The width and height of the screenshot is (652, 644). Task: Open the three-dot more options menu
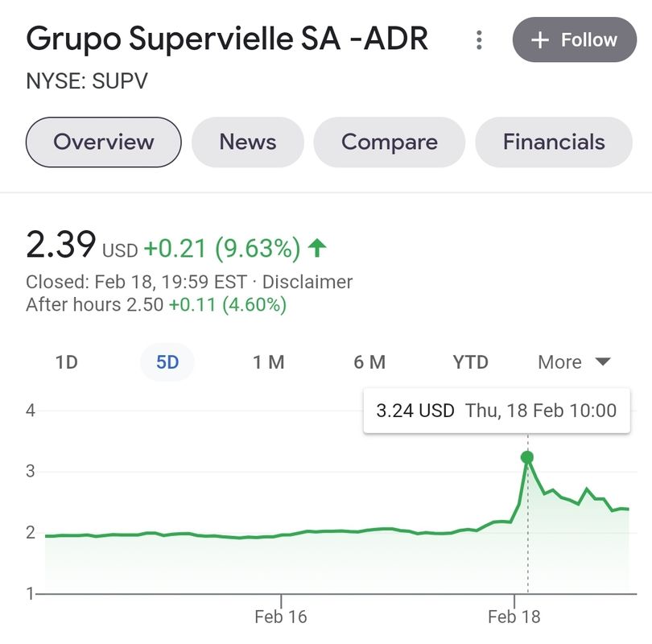click(x=479, y=40)
